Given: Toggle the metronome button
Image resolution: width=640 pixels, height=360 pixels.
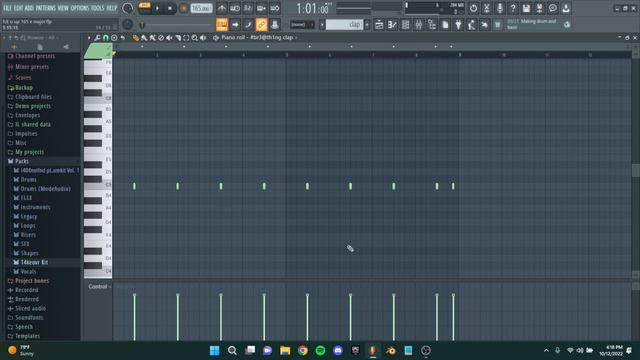Looking at the screenshot, I should (222, 8).
